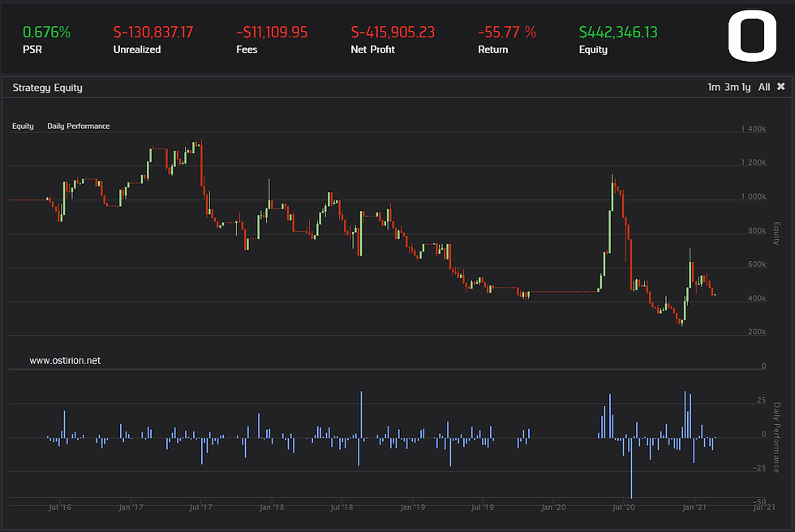Click the Return -55.77 % value

(507, 32)
